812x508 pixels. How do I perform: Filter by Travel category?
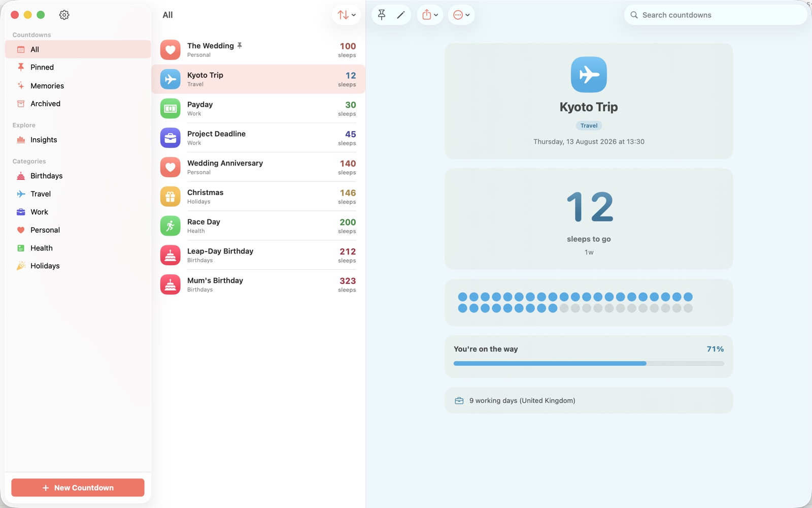(x=78, y=194)
